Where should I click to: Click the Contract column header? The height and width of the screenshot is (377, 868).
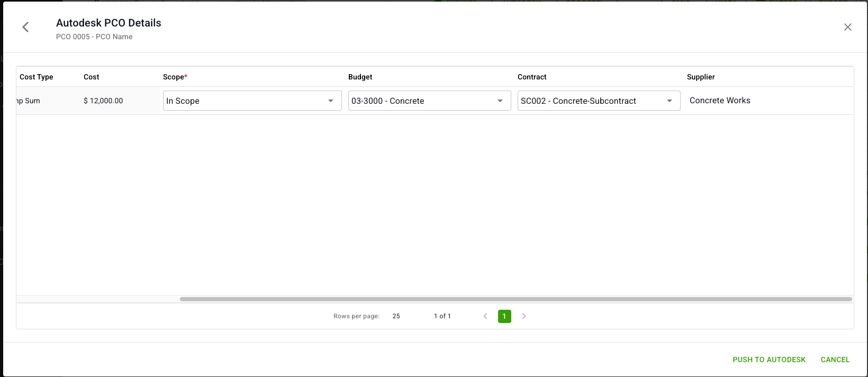[532, 77]
